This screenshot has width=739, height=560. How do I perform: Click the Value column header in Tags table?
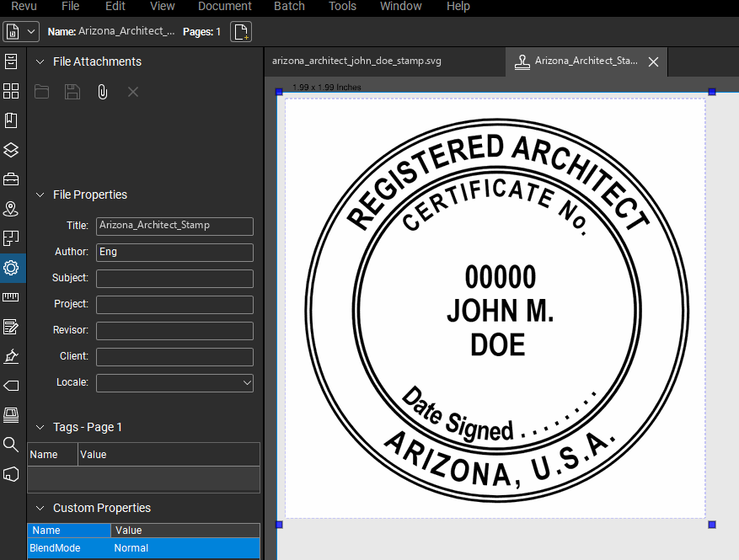169,455
